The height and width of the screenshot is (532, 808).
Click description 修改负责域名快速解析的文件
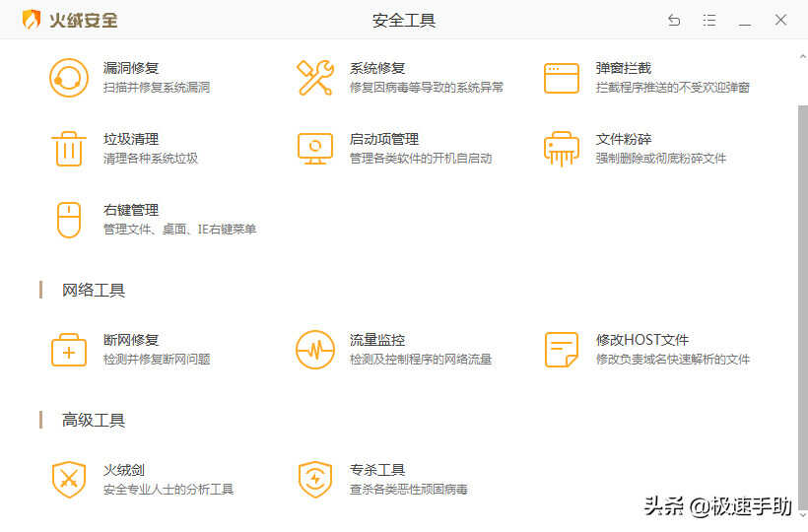672,360
